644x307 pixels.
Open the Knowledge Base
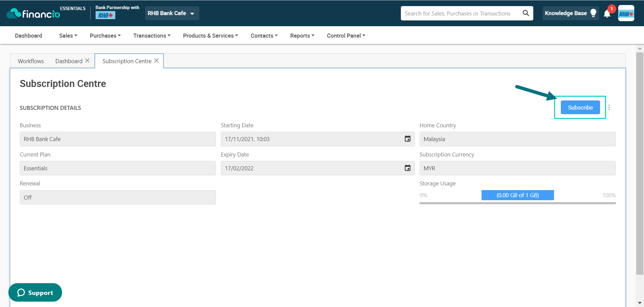click(571, 13)
